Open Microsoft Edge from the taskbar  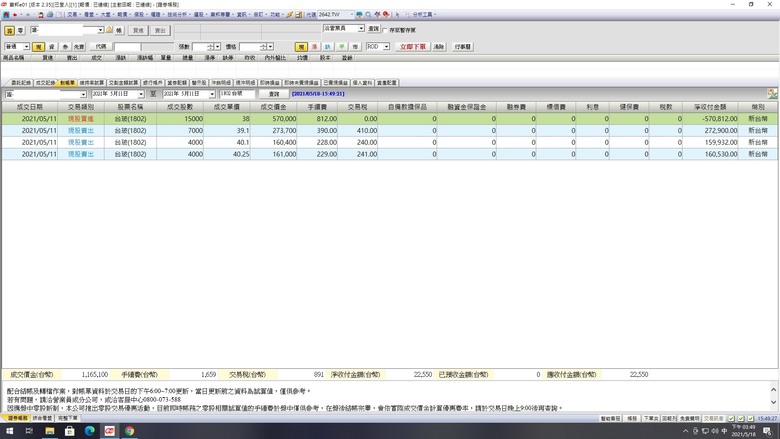click(90, 431)
